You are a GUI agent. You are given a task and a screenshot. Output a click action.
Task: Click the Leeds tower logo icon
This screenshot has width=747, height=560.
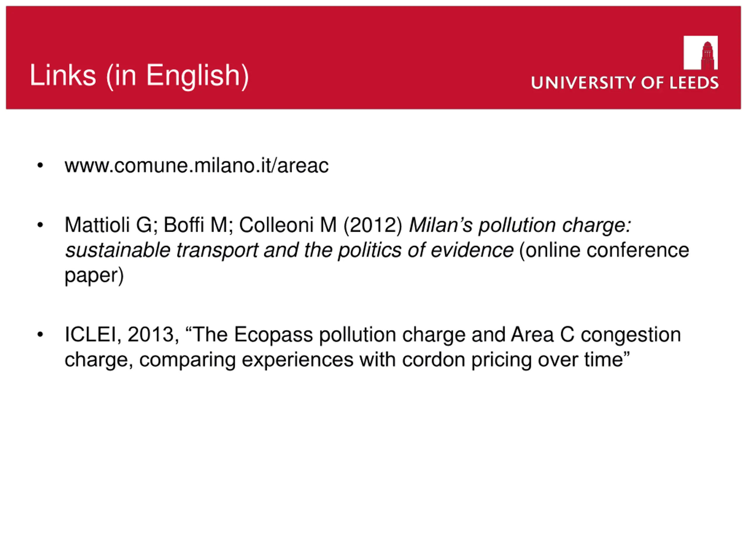click(701, 53)
